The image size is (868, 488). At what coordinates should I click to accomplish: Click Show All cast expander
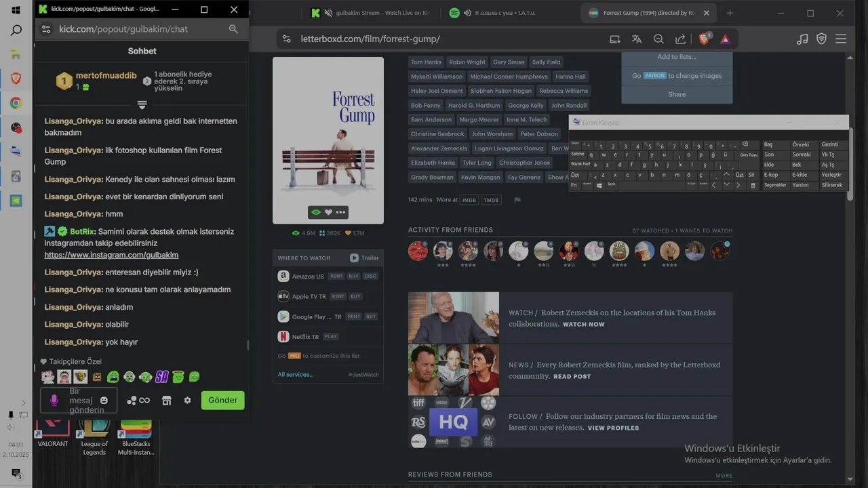click(x=559, y=177)
